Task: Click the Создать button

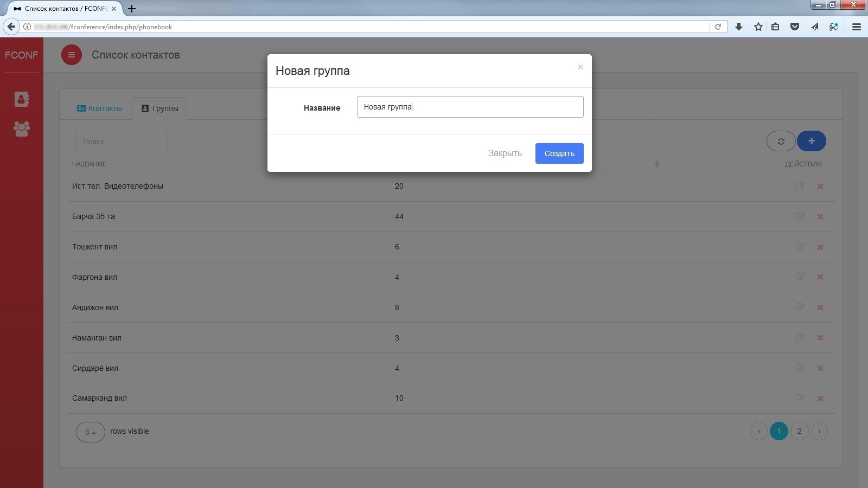Action: click(x=559, y=153)
